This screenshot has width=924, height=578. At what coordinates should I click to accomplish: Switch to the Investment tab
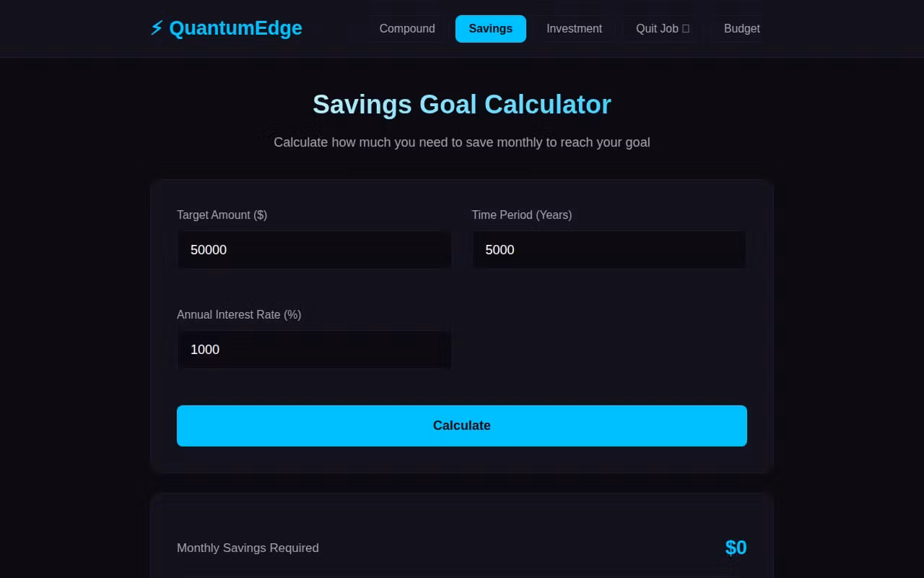tap(574, 29)
